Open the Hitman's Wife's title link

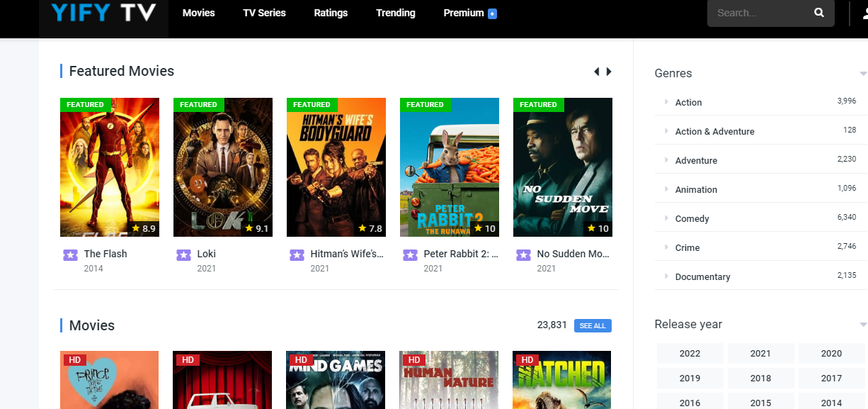point(347,254)
